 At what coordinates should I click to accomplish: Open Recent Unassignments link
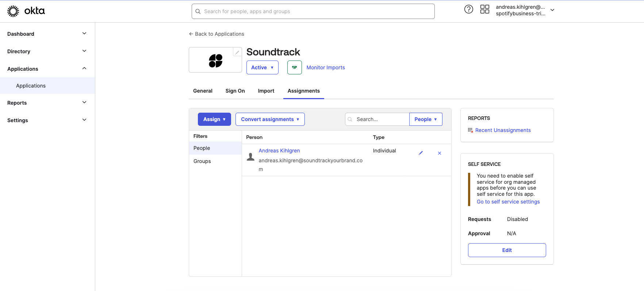pos(503,130)
